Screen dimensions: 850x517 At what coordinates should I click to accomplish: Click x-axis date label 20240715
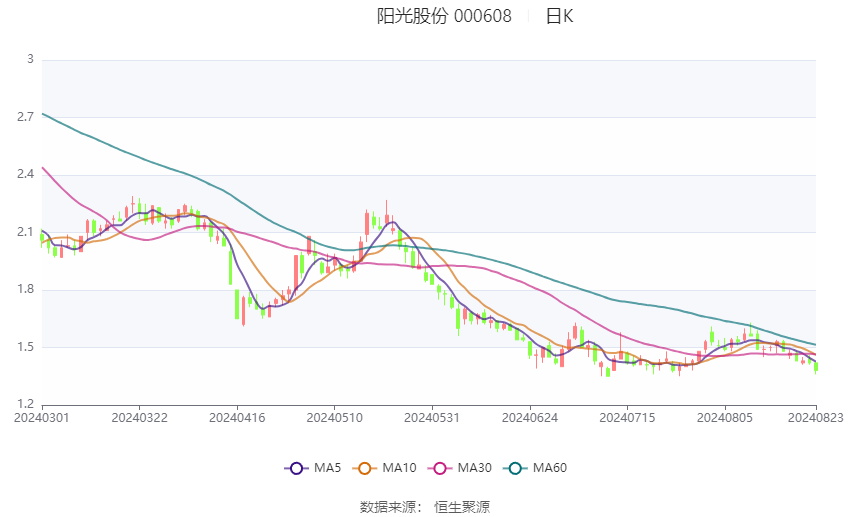[x=627, y=418]
